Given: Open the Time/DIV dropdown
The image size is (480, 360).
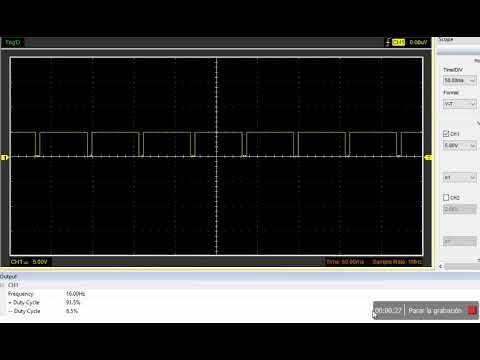Looking at the screenshot, I should click(460, 80).
